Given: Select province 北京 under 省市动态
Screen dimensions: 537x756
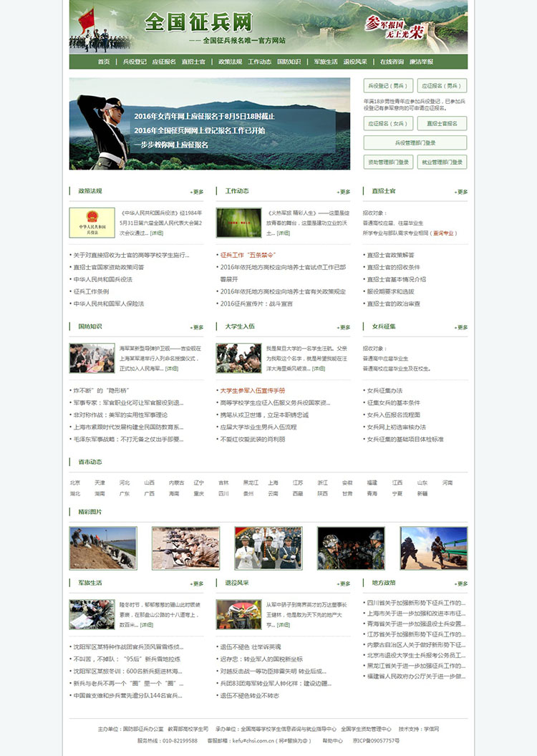Looking at the screenshot, I should tap(75, 483).
